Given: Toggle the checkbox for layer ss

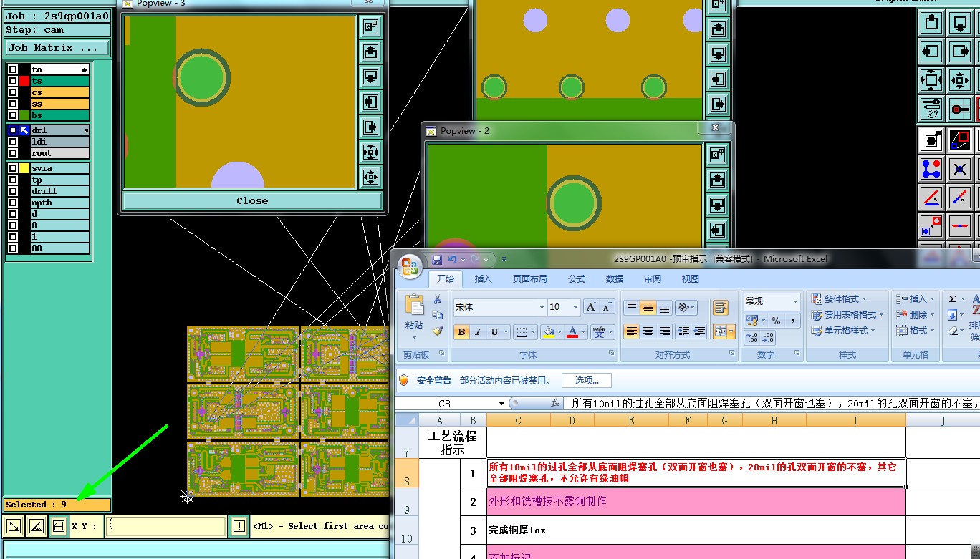Looking at the screenshot, I should (x=13, y=104).
